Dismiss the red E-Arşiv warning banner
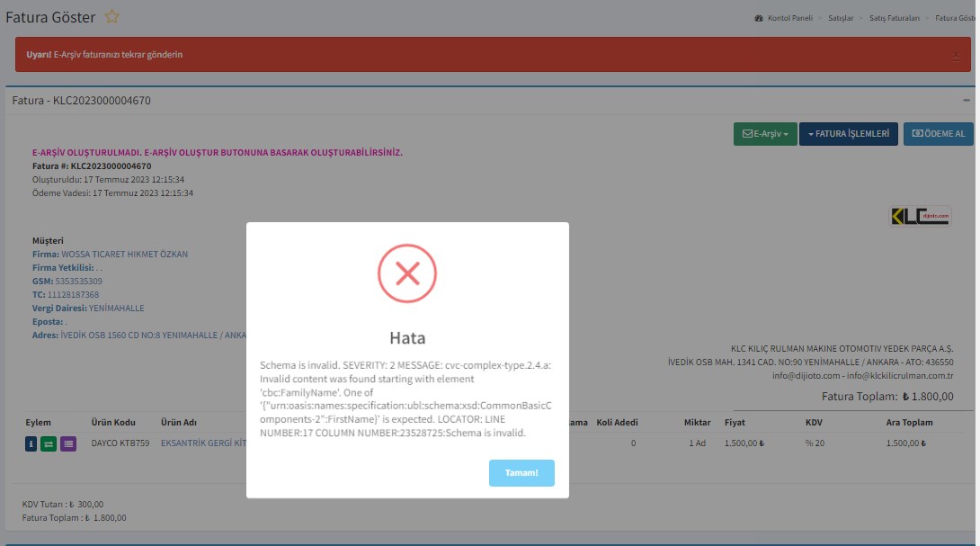 (955, 55)
